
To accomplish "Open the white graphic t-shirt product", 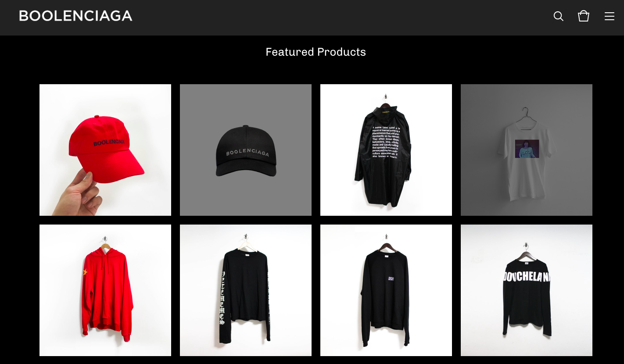I will pyautogui.click(x=527, y=150).
